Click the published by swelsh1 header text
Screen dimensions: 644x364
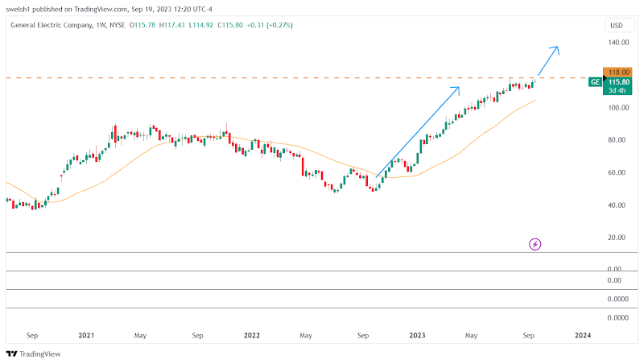click(x=109, y=9)
